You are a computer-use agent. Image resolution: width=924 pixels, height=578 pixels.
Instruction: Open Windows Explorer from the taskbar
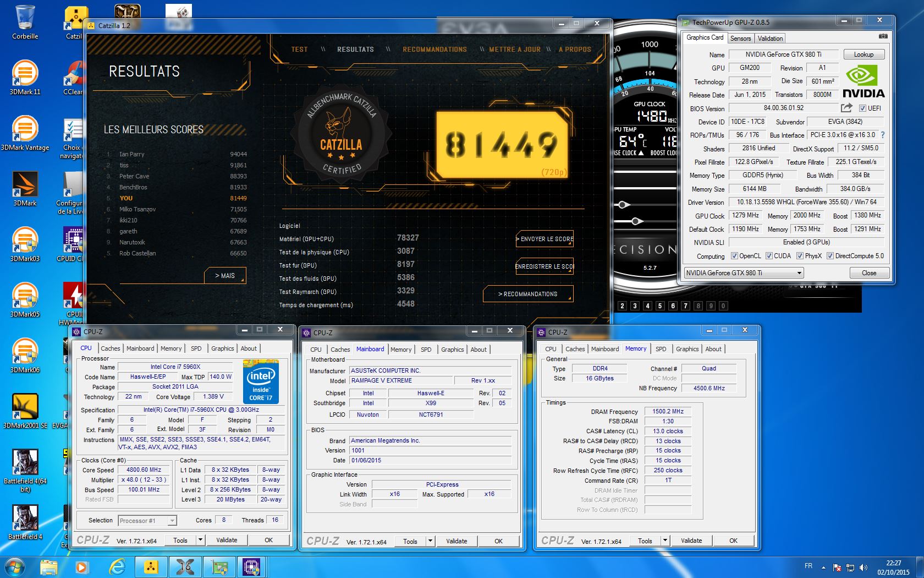coord(49,567)
